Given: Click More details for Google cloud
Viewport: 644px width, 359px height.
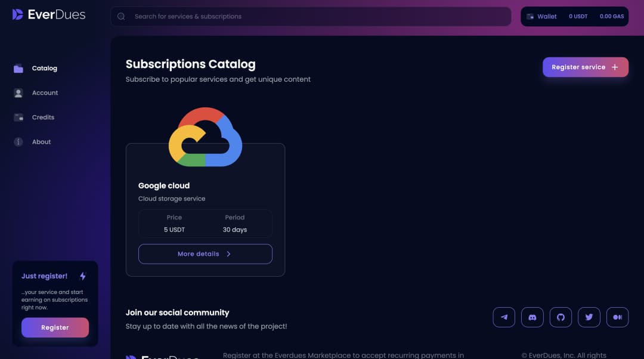Looking at the screenshot, I should click(x=205, y=254).
